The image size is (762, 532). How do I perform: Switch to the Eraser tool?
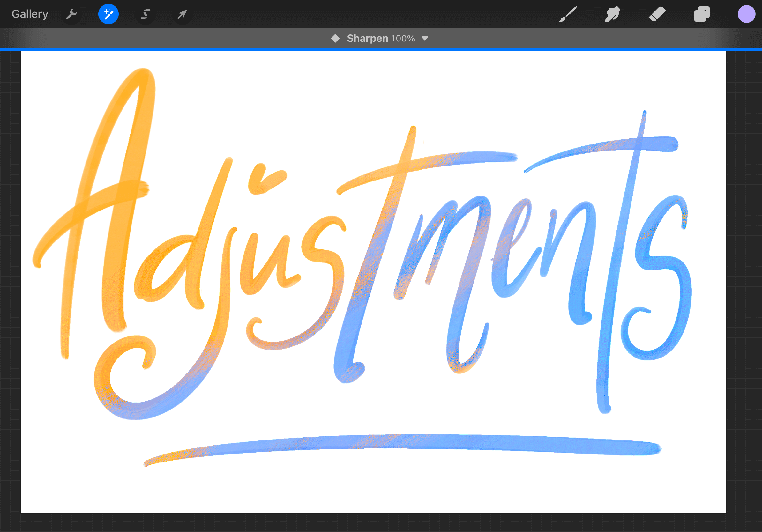(x=657, y=14)
